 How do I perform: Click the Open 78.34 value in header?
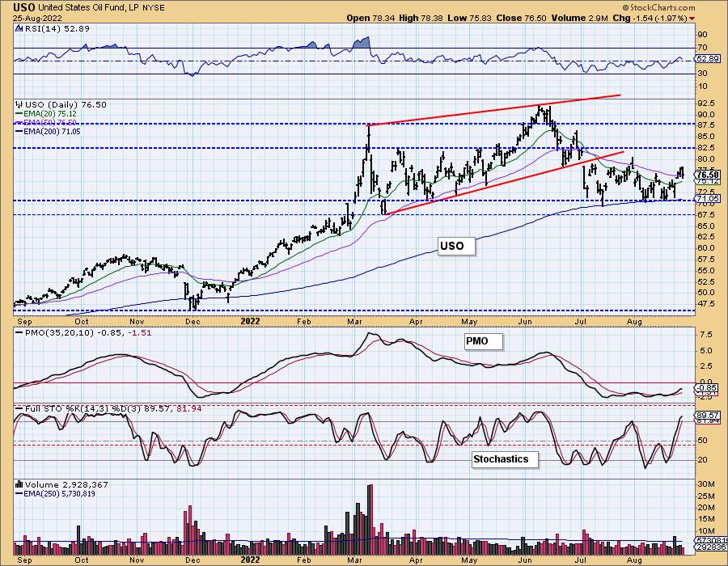[371, 18]
